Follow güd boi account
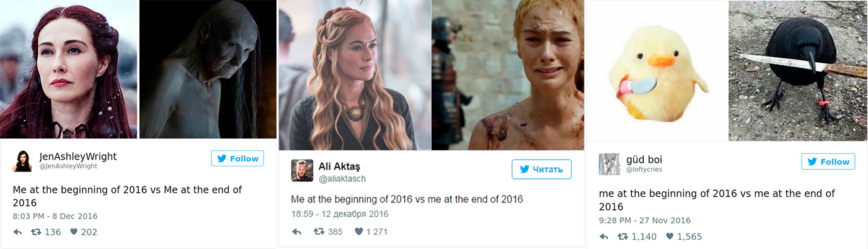This screenshot has height=249, width=868. [828, 161]
